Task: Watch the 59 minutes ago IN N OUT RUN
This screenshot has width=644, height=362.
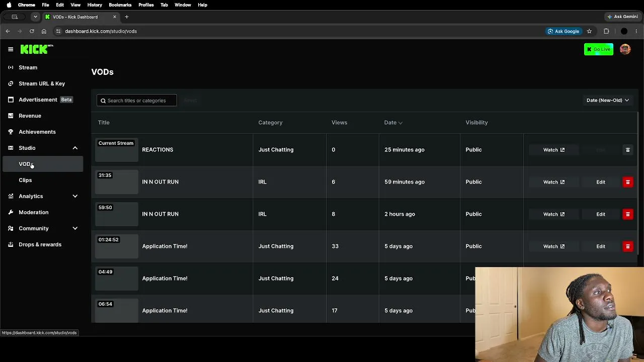Action: tap(554, 182)
